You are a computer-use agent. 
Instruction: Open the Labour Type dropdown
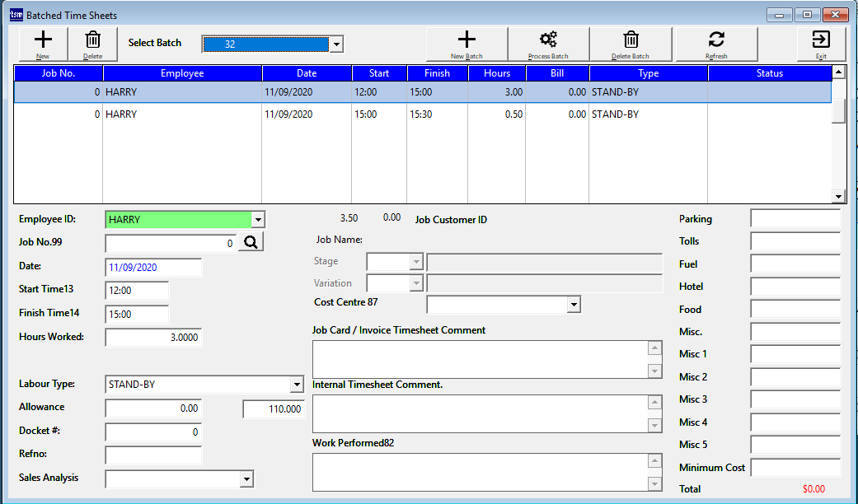tap(298, 384)
